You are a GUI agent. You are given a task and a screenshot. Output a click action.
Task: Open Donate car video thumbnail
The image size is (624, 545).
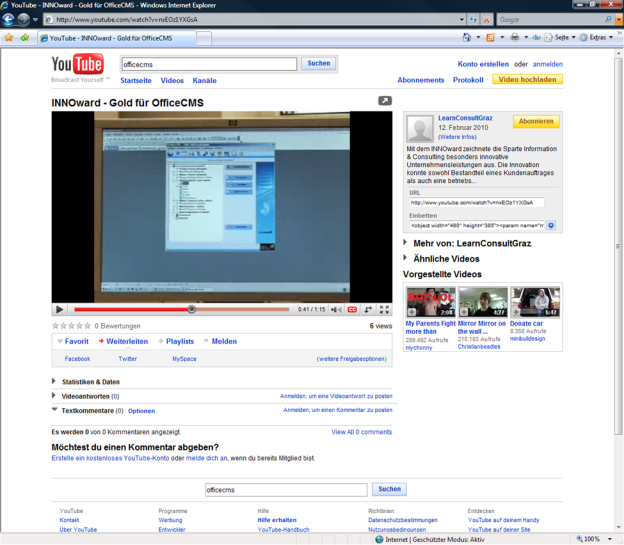coord(535,302)
